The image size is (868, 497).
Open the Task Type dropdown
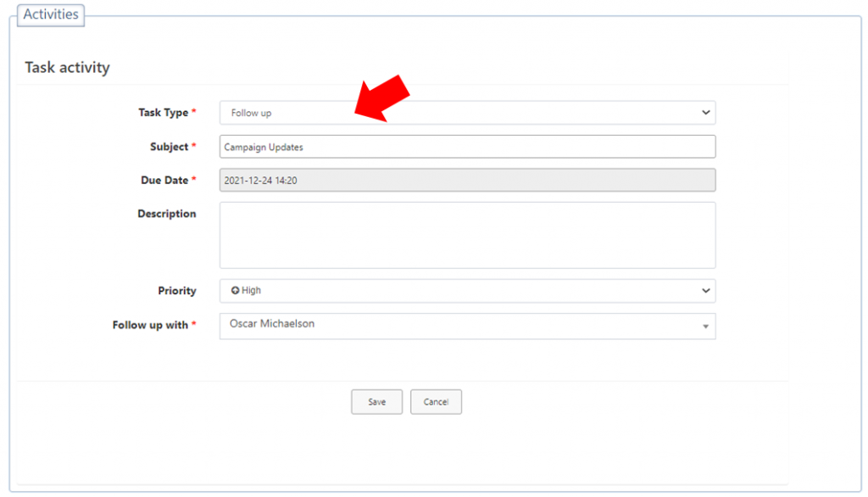[467, 113]
